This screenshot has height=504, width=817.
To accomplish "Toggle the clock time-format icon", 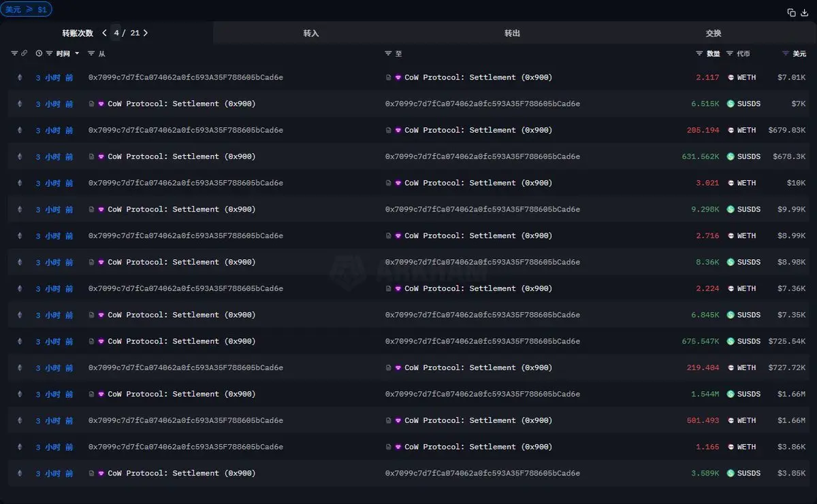I will coord(39,53).
